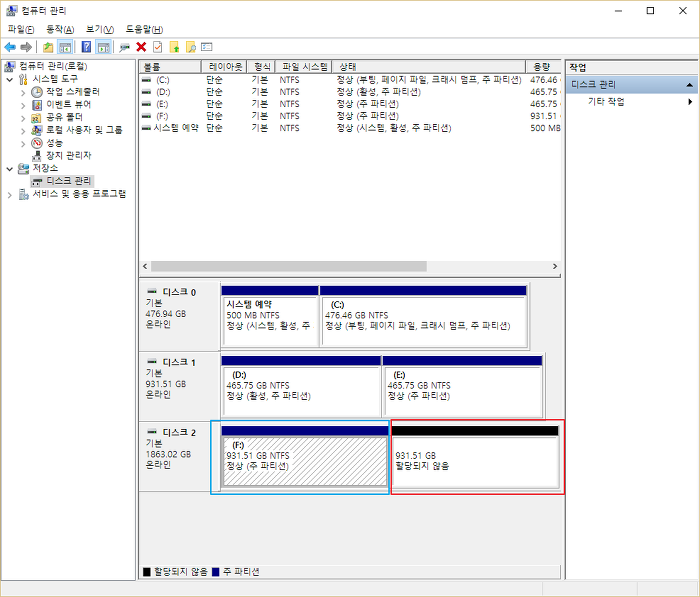Click the disk rescan/connect toolbar icon
The height and width of the screenshot is (597, 700).
pyautogui.click(x=125, y=47)
